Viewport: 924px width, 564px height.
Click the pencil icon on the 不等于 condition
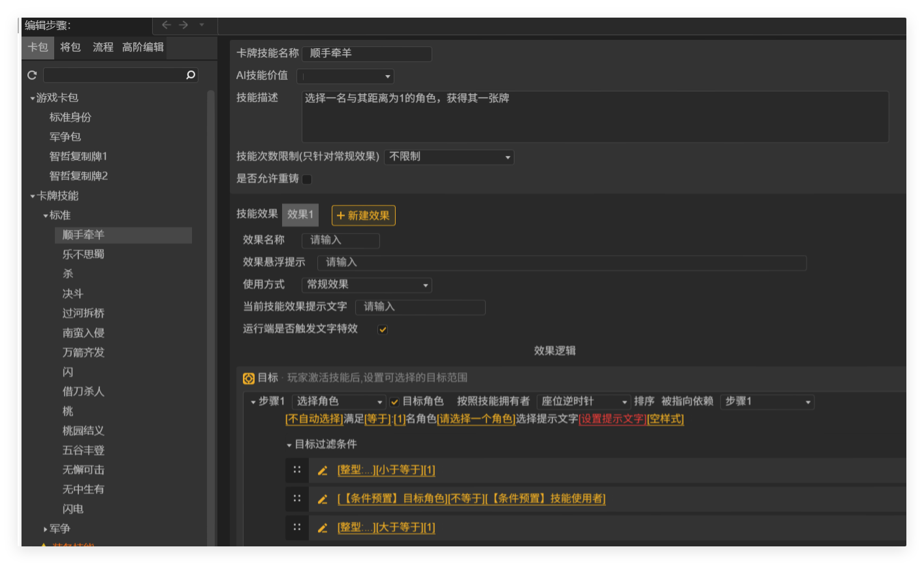pyautogui.click(x=323, y=499)
